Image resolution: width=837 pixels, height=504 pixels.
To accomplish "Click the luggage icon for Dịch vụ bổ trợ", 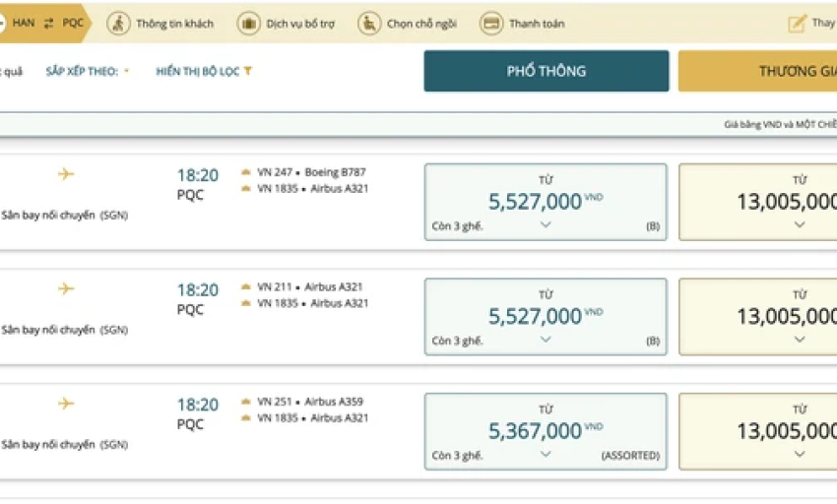I will click(248, 24).
